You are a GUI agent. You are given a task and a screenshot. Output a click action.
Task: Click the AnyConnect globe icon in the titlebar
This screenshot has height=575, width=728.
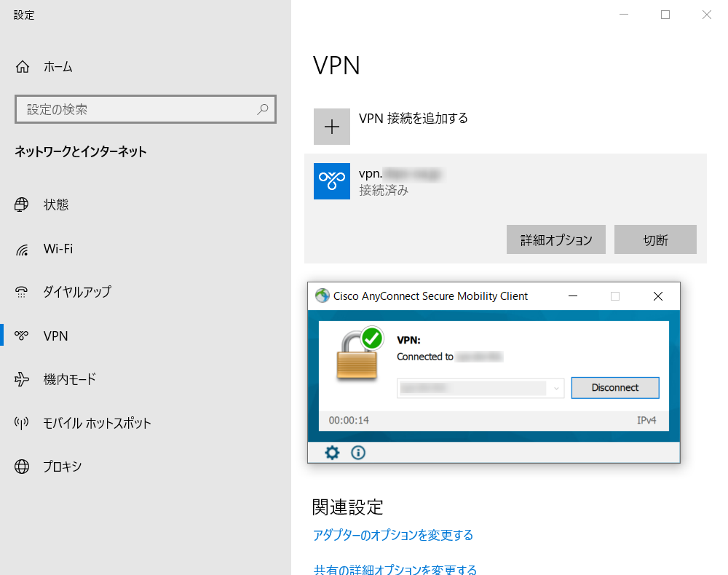321,296
